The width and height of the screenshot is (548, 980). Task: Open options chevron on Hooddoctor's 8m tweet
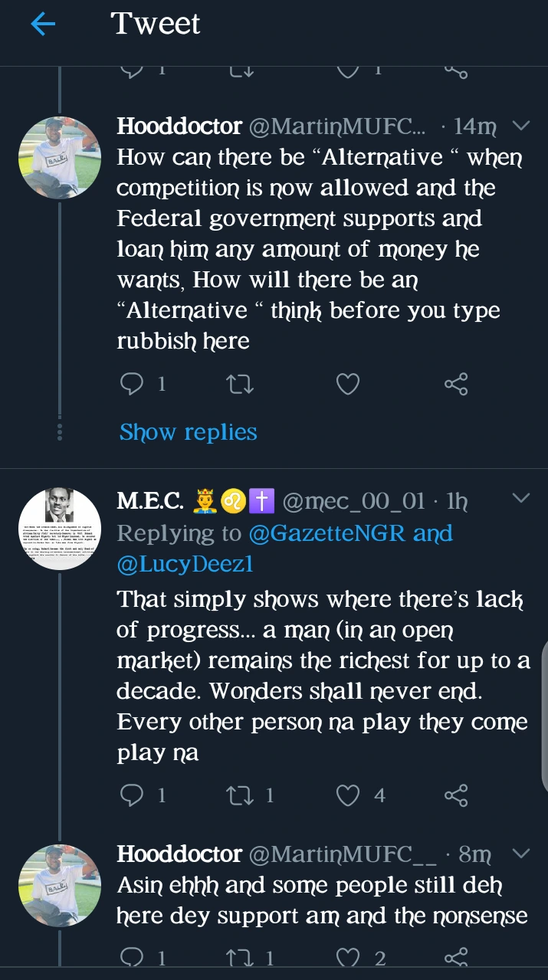pyautogui.click(x=520, y=854)
